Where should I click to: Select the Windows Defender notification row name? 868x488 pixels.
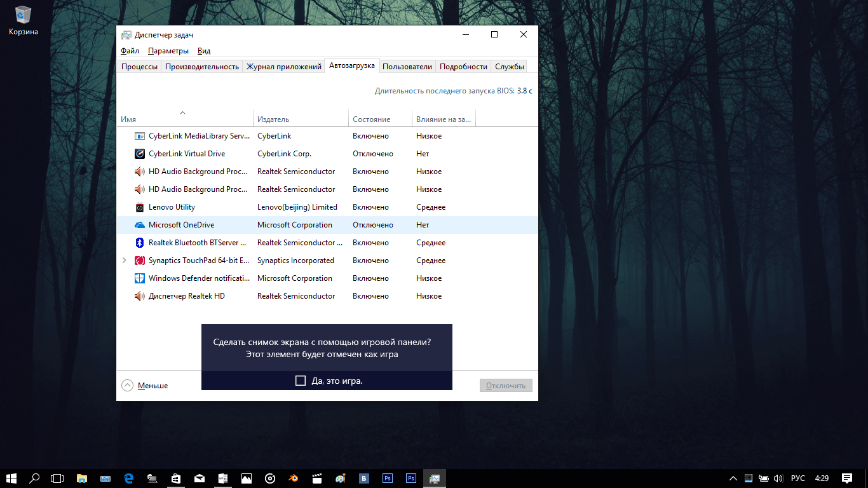coord(199,278)
